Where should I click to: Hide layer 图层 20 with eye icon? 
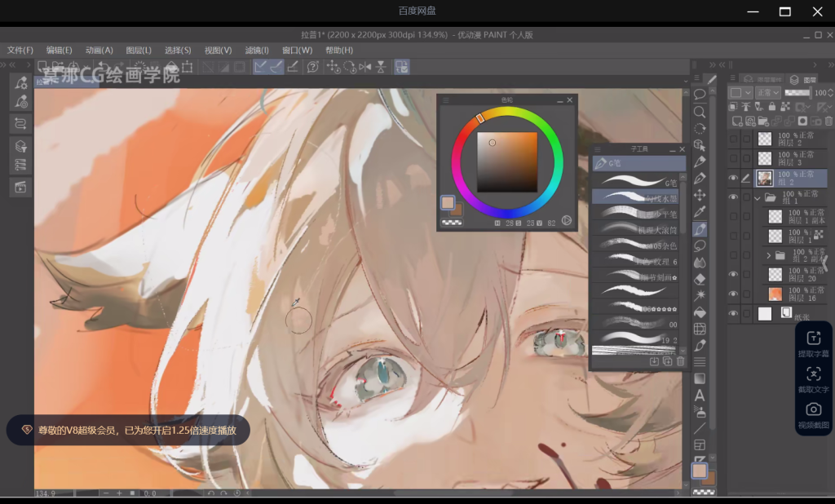coord(733,275)
